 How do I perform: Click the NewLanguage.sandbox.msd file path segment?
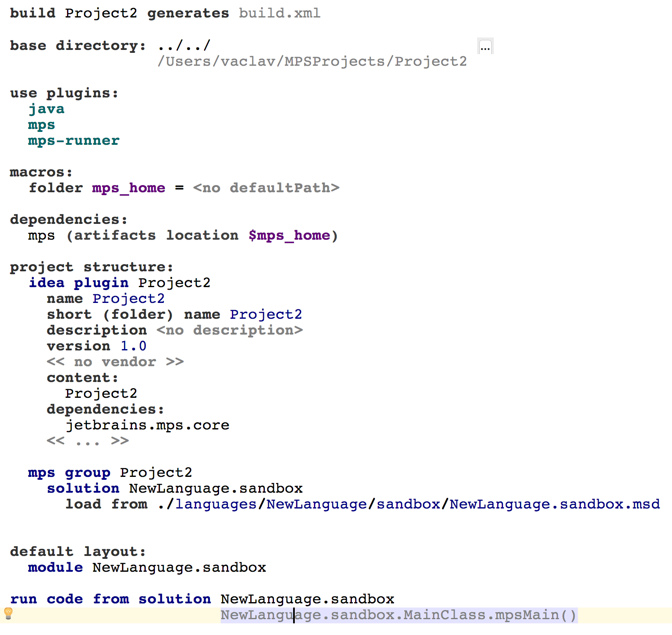[555, 504]
